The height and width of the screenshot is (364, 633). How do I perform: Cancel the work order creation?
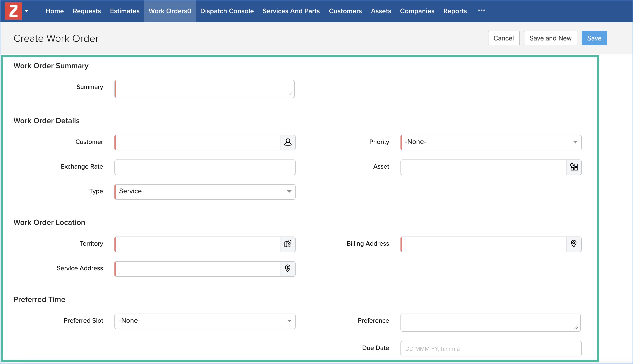pyautogui.click(x=503, y=38)
